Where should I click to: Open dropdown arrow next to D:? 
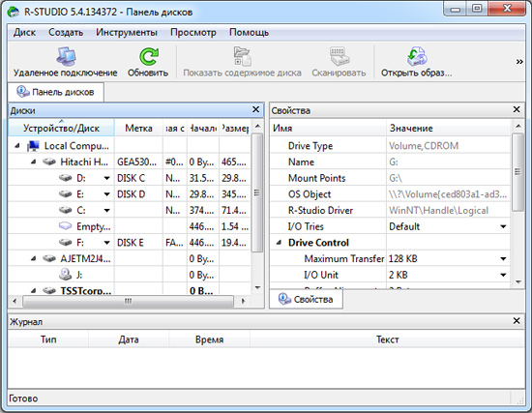pos(106,178)
